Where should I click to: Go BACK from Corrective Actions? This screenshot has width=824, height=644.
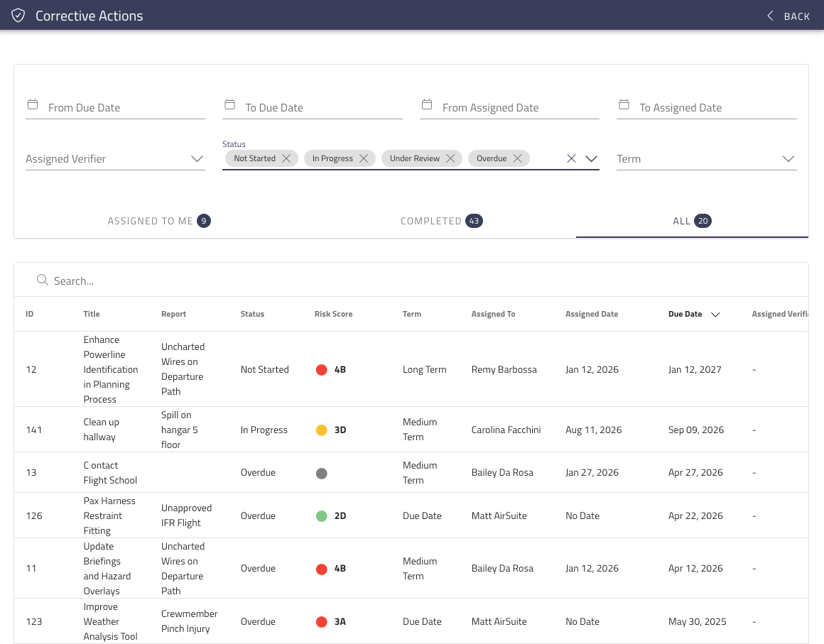point(788,16)
